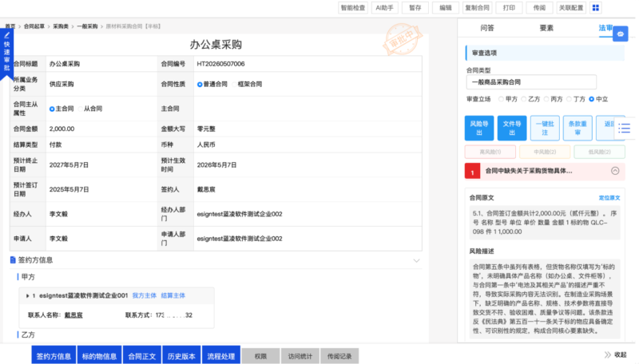
Task: Open the list outline icon on right edge
Action: click(624, 129)
